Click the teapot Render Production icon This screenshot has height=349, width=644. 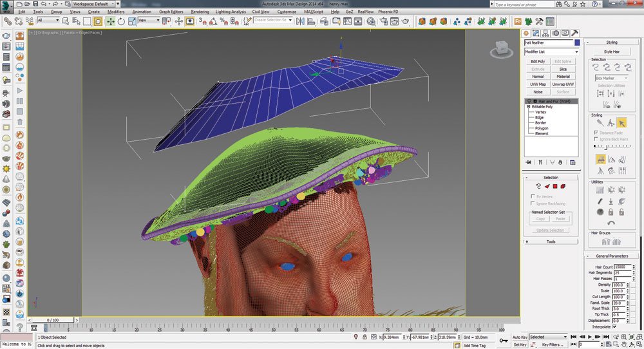coord(405,21)
